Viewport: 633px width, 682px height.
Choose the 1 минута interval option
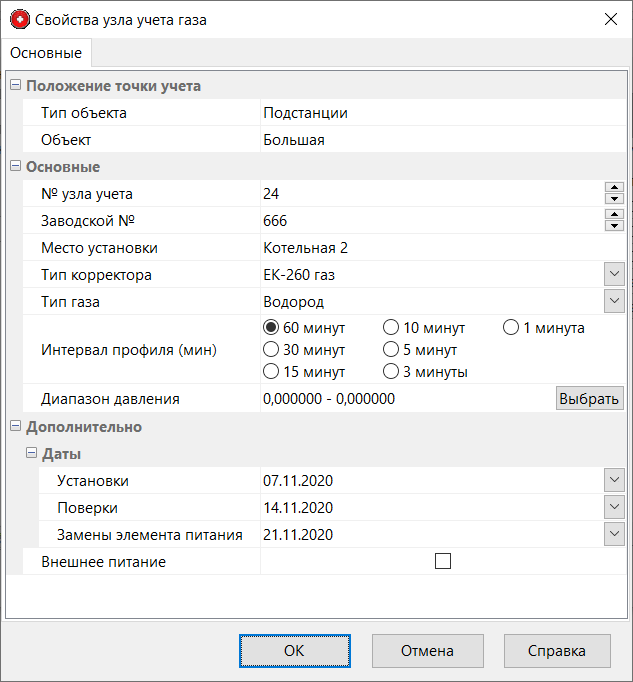click(510, 328)
